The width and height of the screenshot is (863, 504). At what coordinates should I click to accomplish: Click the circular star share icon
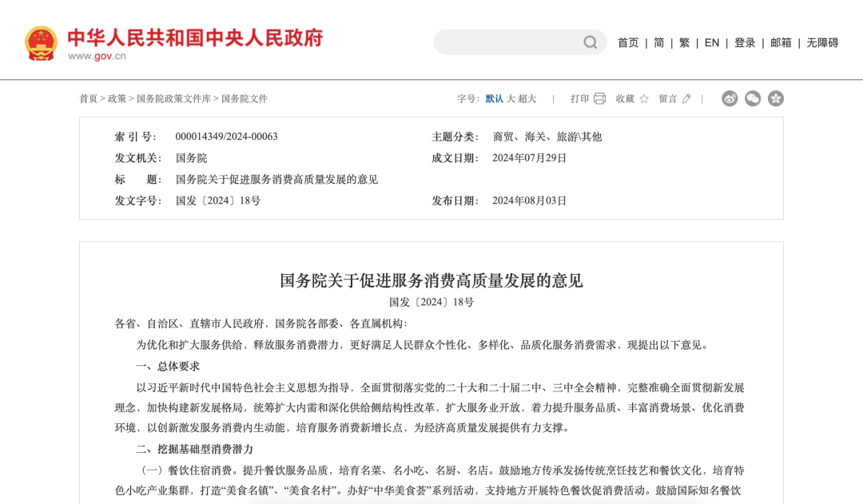pos(774,98)
